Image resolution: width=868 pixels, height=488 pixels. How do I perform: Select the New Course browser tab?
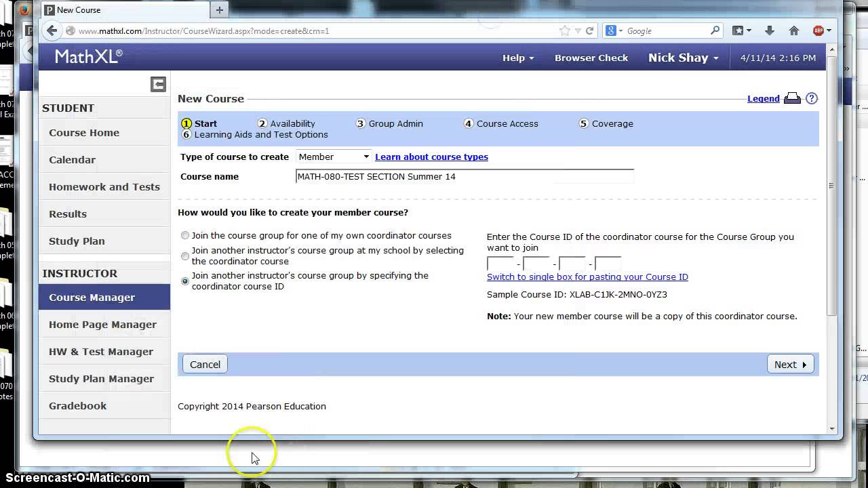(125, 10)
